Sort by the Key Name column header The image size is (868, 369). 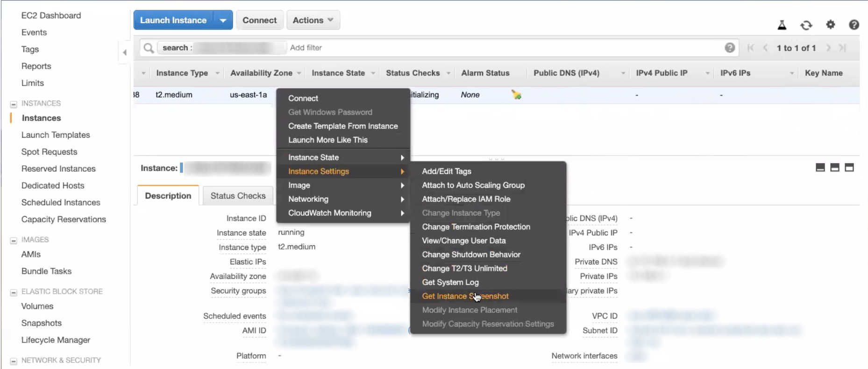pos(824,73)
